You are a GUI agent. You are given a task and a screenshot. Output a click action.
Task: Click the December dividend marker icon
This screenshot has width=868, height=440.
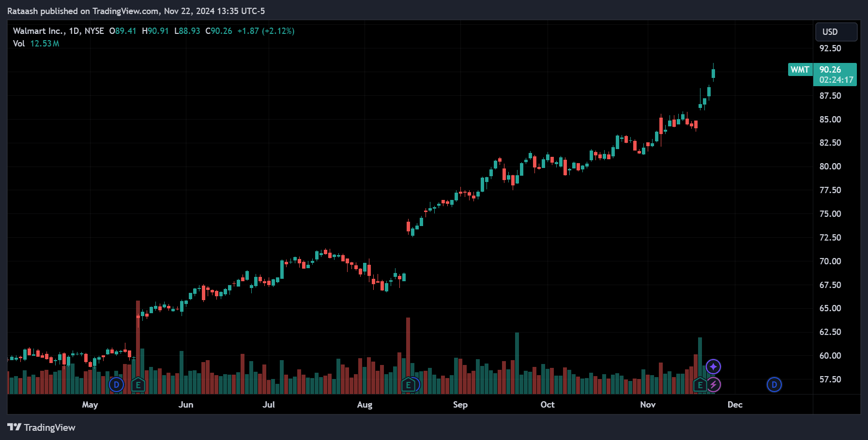(x=774, y=385)
